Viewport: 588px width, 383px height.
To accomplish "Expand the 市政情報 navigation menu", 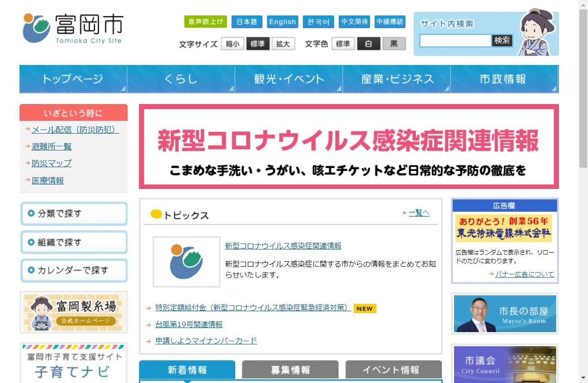I will 503,79.
